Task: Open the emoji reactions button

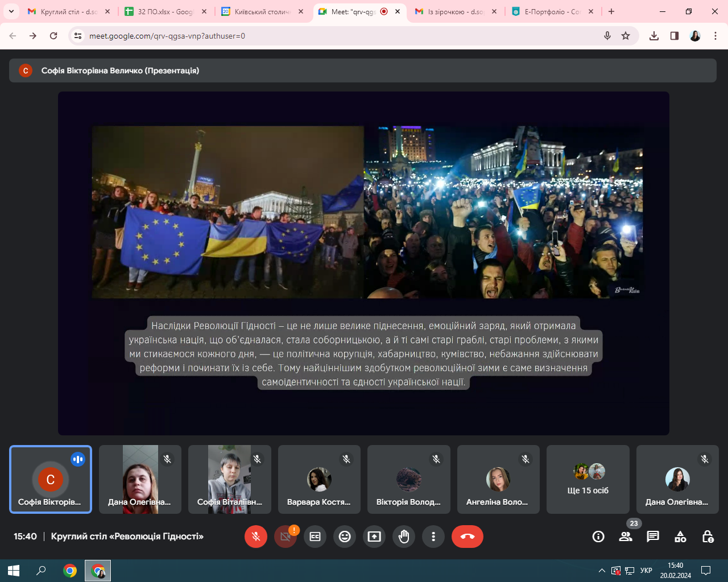Action: (345, 537)
